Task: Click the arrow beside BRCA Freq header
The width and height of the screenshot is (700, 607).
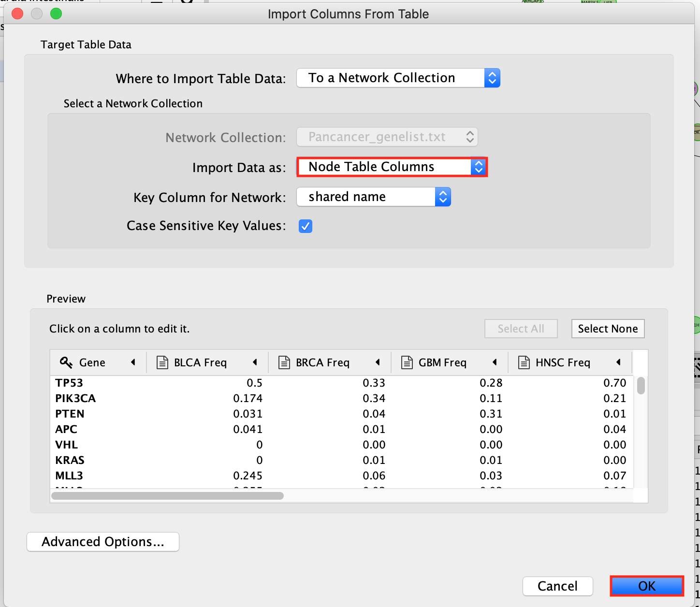Action: (378, 362)
